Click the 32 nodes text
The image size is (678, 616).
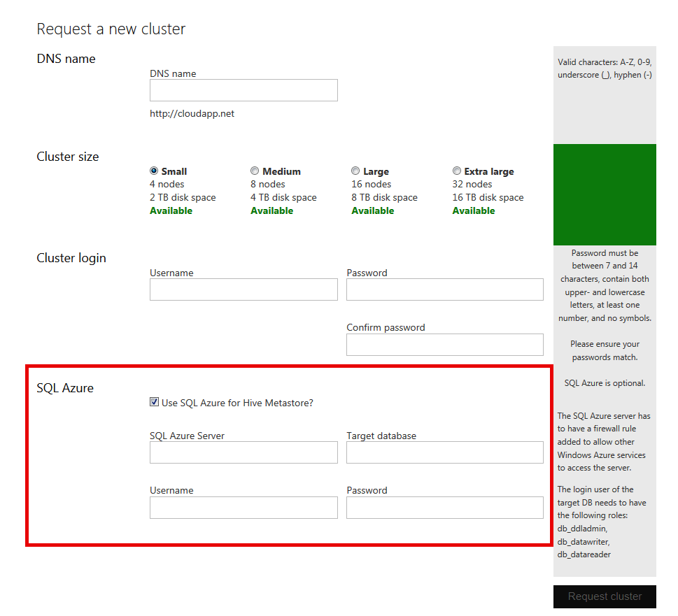(472, 185)
